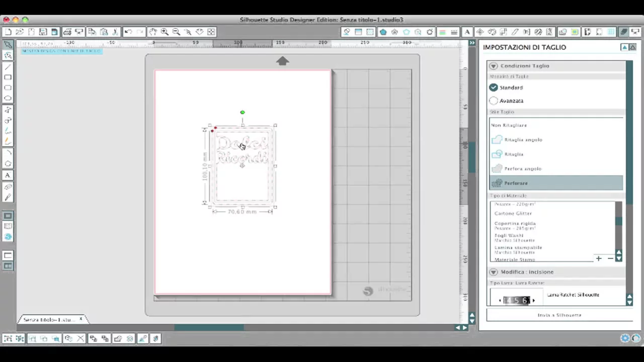Select the Text tool in left toolbar
This screenshot has height=362, width=644.
tap(8, 175)
